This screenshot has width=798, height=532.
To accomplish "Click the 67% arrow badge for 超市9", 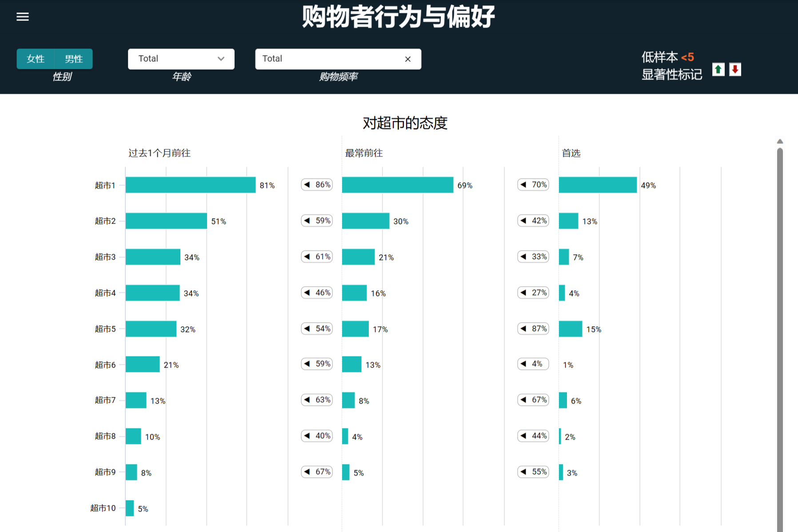I will point(317,472).
